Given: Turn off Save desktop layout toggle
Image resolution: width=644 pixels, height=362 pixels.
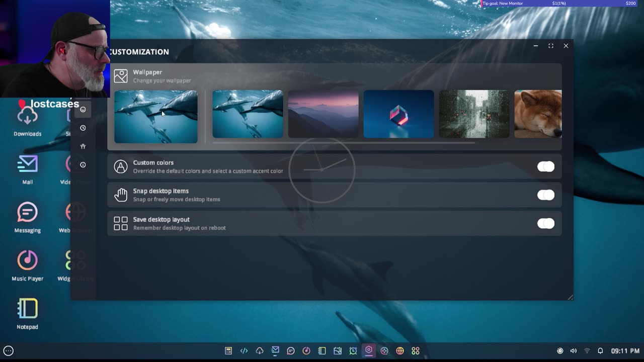Looking at the screenshot, I should [545, 224].
